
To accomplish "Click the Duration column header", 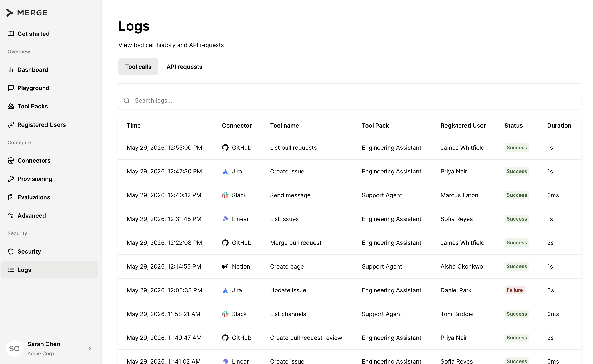I will 559,126.
